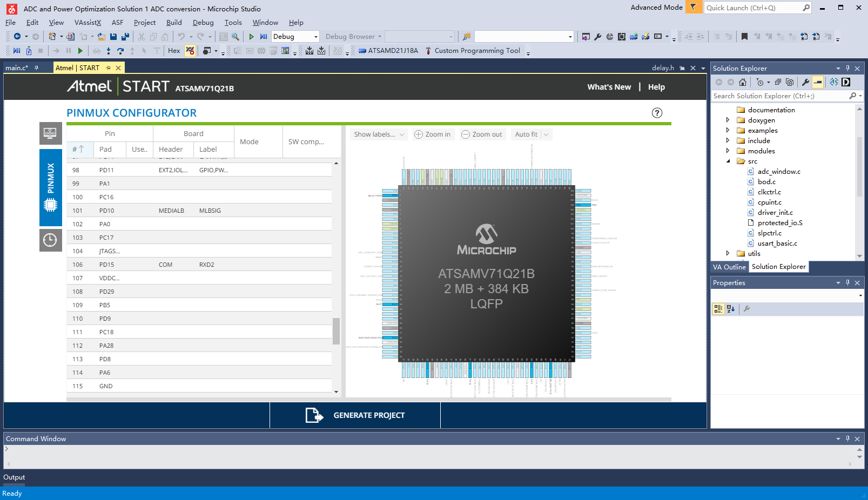Click Solution Explorer Home icon
The width and height of the screenshot is (868, 500).
743,82
